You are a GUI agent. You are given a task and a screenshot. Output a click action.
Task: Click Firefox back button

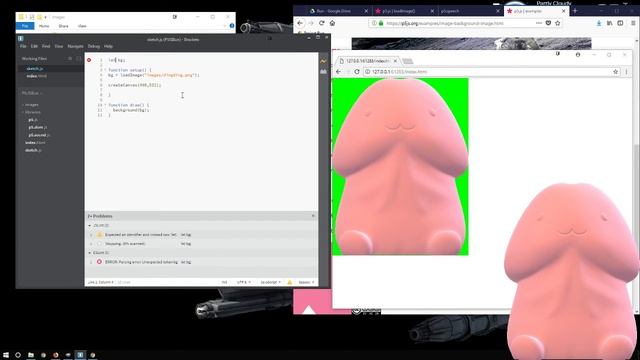click(x=300, y=23)
